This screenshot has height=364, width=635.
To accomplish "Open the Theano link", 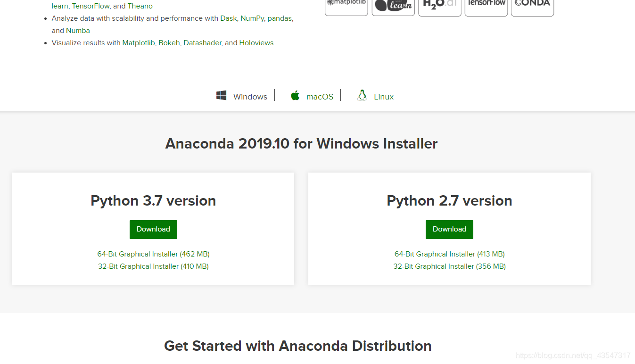I will tap(140, 6).
